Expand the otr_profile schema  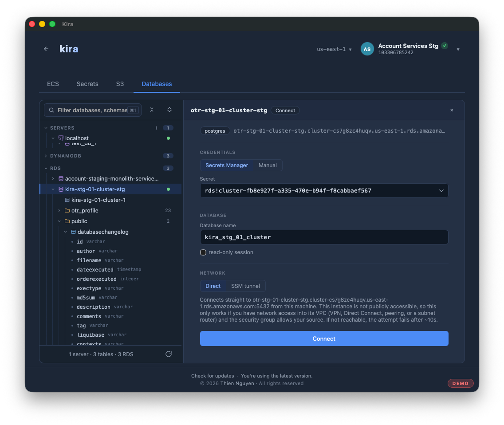click(x=59, y=211)
